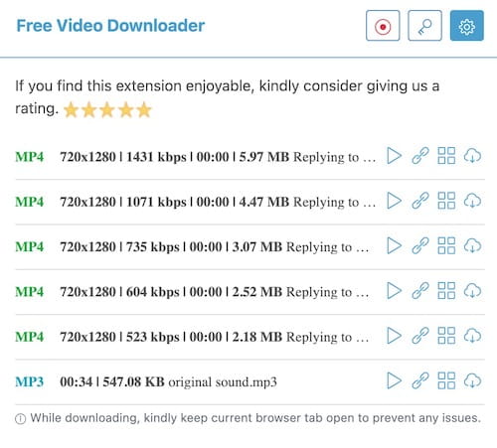
Task: Copy link for the 604 kbps MP4
Action: (420, 291)
